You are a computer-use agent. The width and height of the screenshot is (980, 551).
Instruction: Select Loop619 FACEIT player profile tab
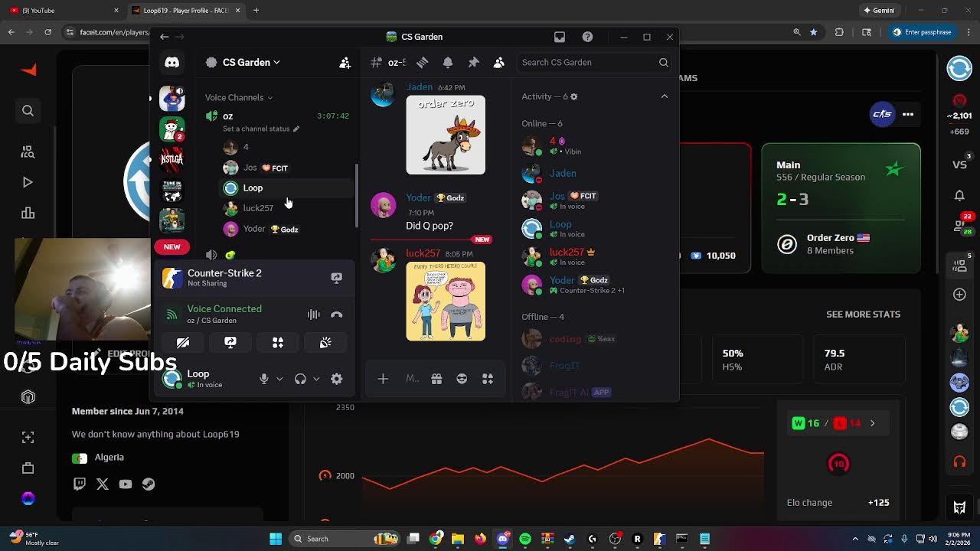185,10
